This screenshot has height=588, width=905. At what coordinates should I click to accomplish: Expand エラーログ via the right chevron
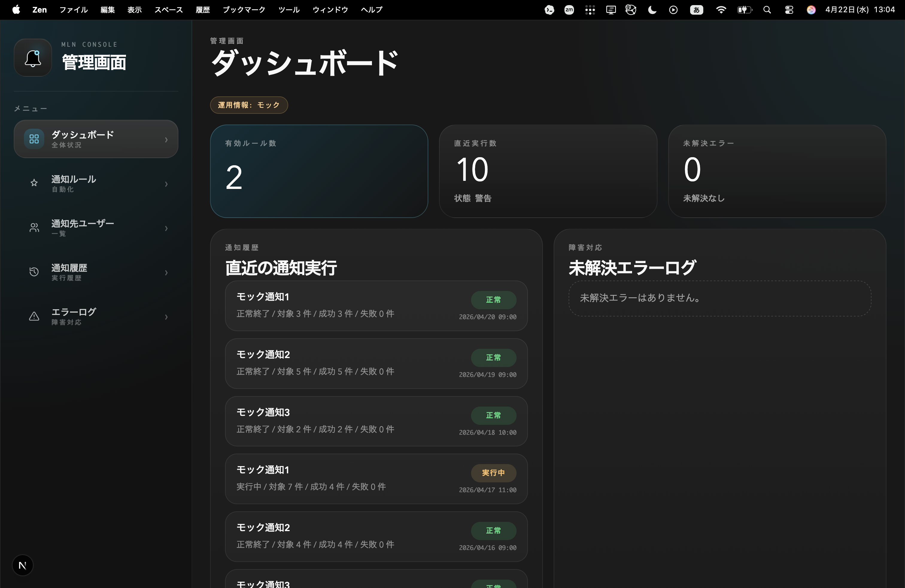point(166,317)
